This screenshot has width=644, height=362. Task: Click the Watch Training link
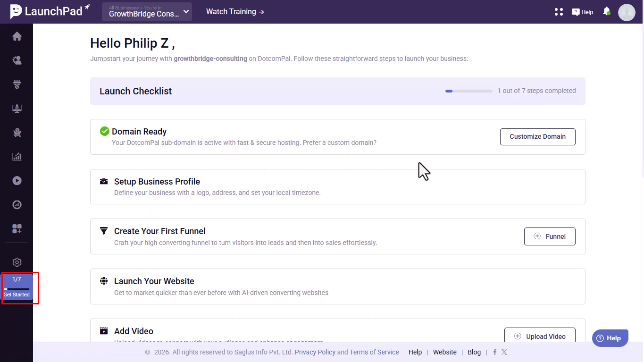235,12
